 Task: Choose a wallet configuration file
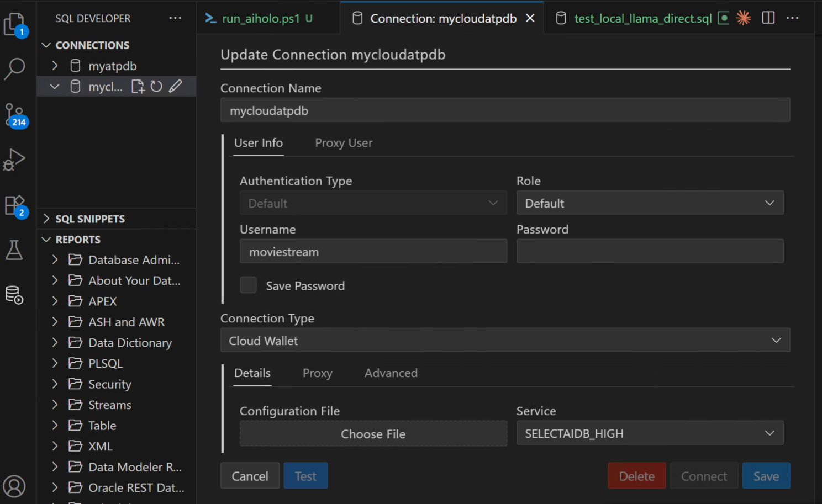tap(373, 434)
